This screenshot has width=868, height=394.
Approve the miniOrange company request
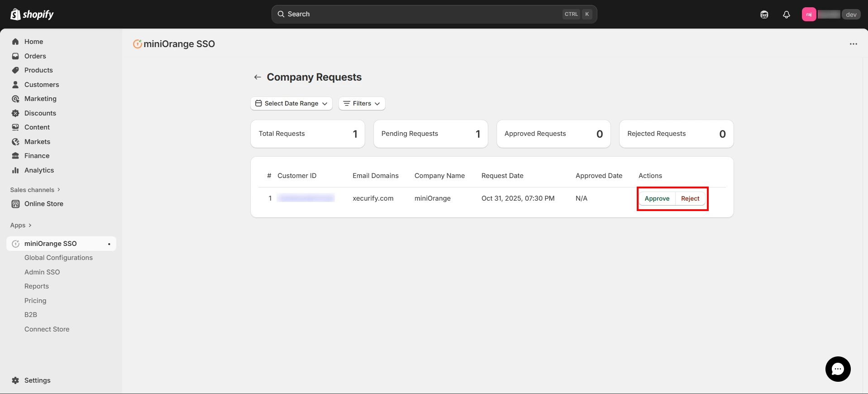point(657,198)
